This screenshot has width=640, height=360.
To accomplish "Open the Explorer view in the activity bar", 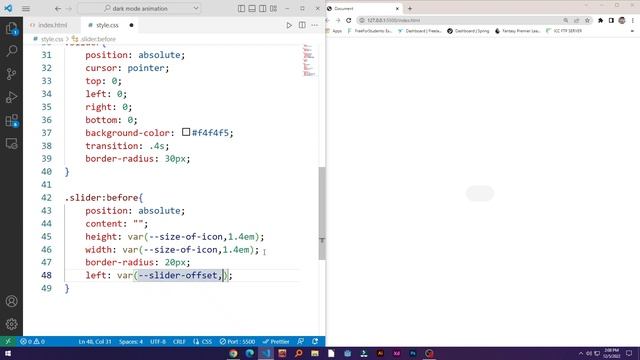I will [11, 29].
